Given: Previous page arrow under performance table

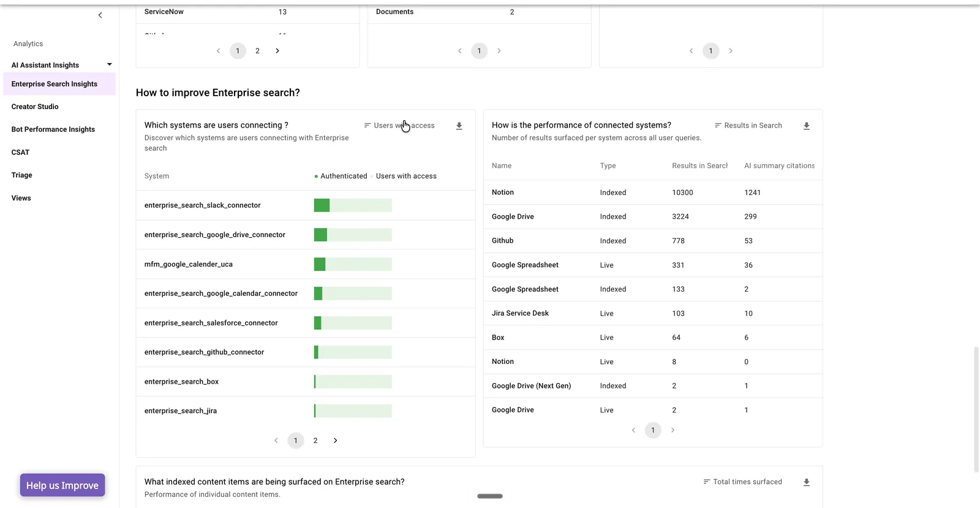Looking at the screenshot, I should coord(633,430).
